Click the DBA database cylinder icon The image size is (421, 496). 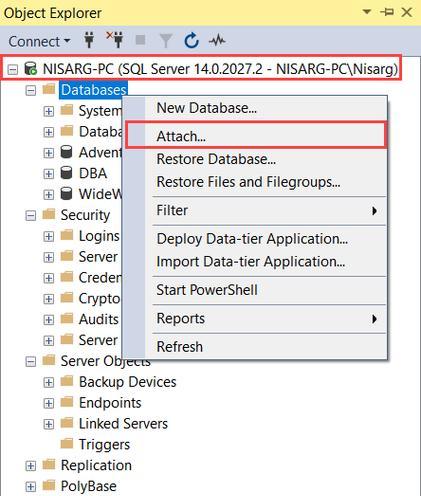tap(66, 173)
